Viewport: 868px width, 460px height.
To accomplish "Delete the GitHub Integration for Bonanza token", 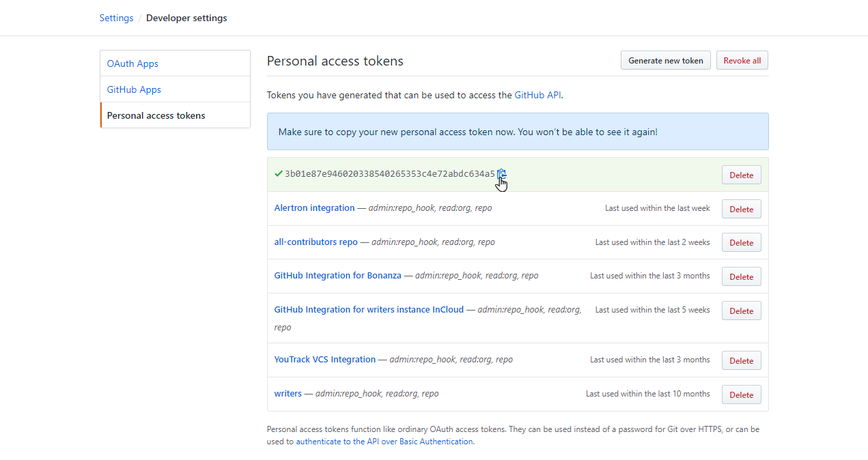I will click(x=741, y=276).
